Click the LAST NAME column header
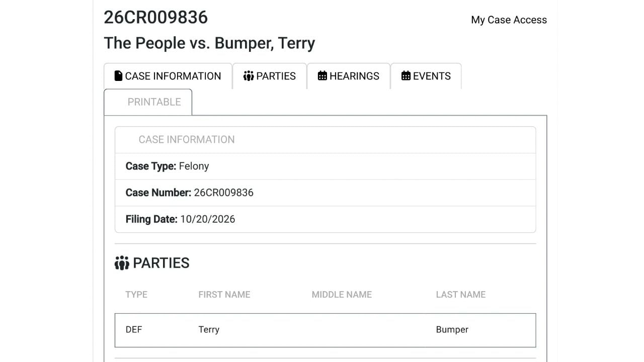 tap(461, 295)
